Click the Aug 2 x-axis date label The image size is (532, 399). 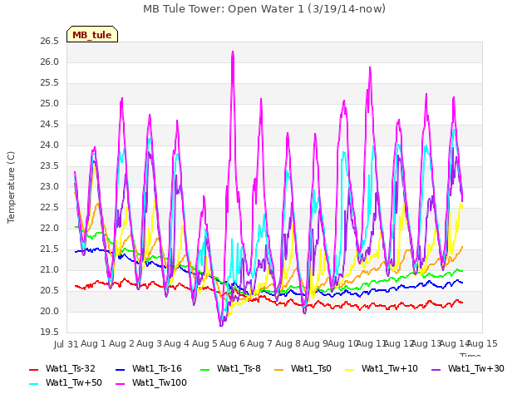pos(121,343)
